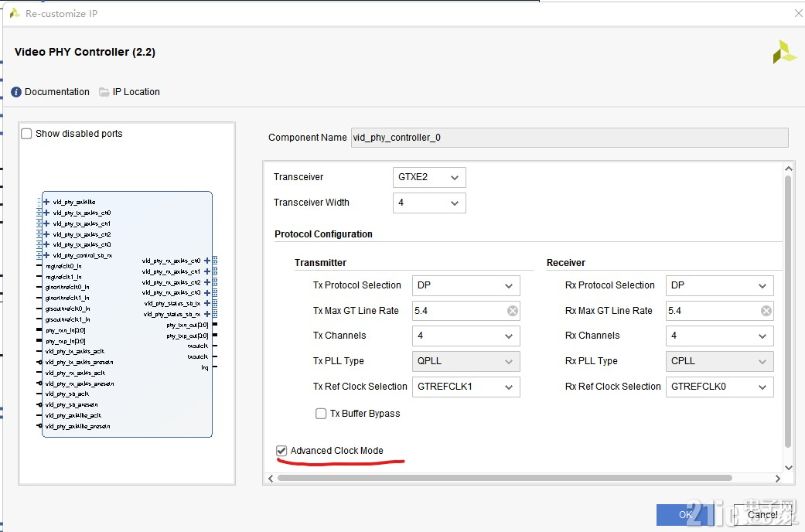Click the horizontal scrollbar of settings panel
This screenshot has height=532, width=805.
pos(505,478)
